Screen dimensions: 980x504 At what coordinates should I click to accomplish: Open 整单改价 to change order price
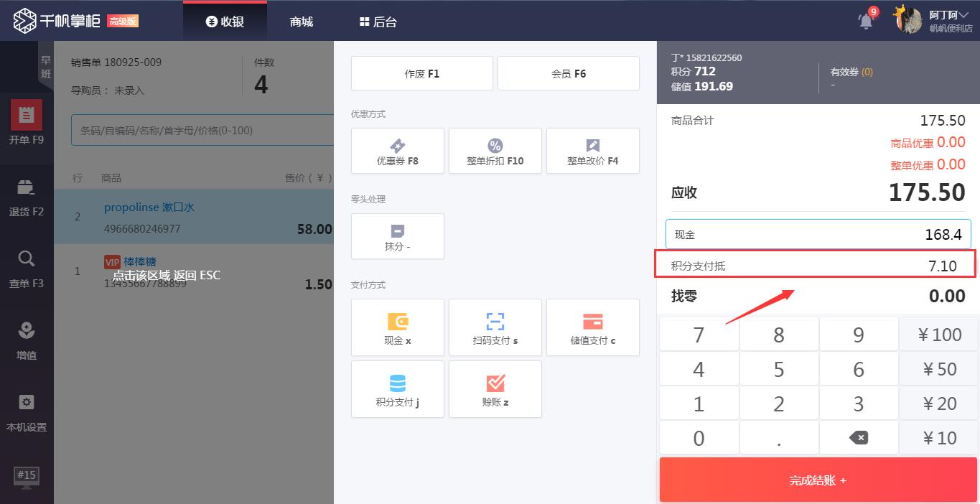click(x=592, y=151)
